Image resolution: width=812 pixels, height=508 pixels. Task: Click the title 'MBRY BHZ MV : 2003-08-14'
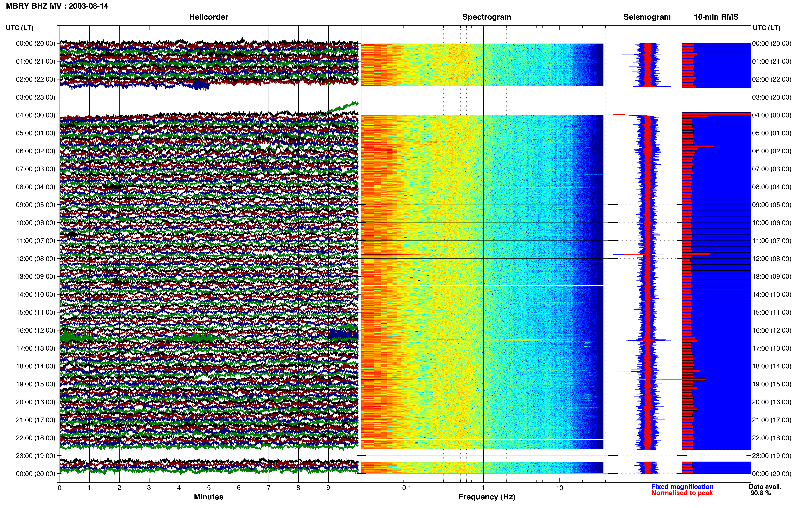click(57, 6)
